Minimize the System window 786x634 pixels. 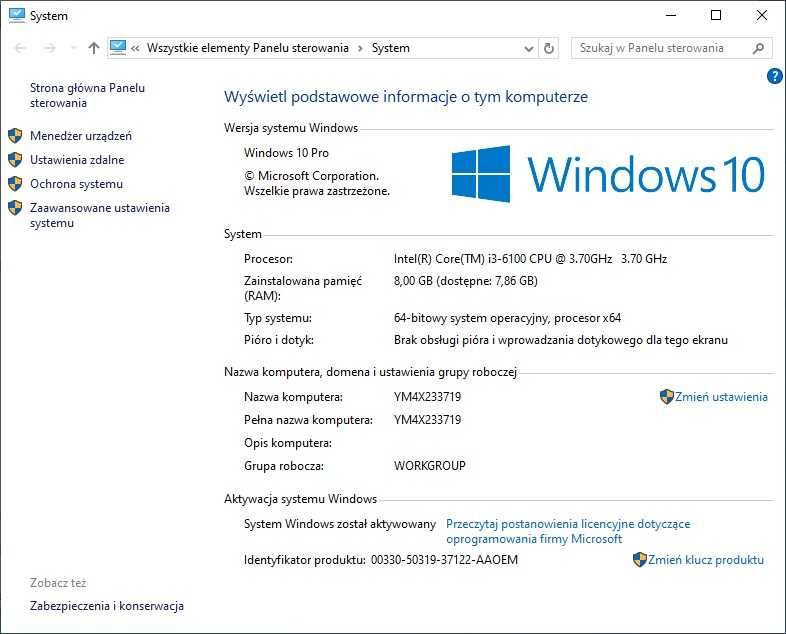(671, 16)
